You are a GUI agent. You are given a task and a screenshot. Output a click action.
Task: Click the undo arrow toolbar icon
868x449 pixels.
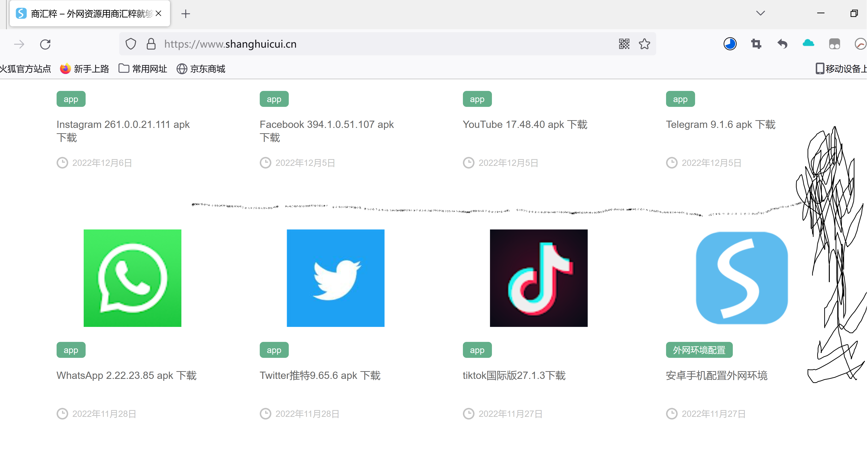pos(782,44)
